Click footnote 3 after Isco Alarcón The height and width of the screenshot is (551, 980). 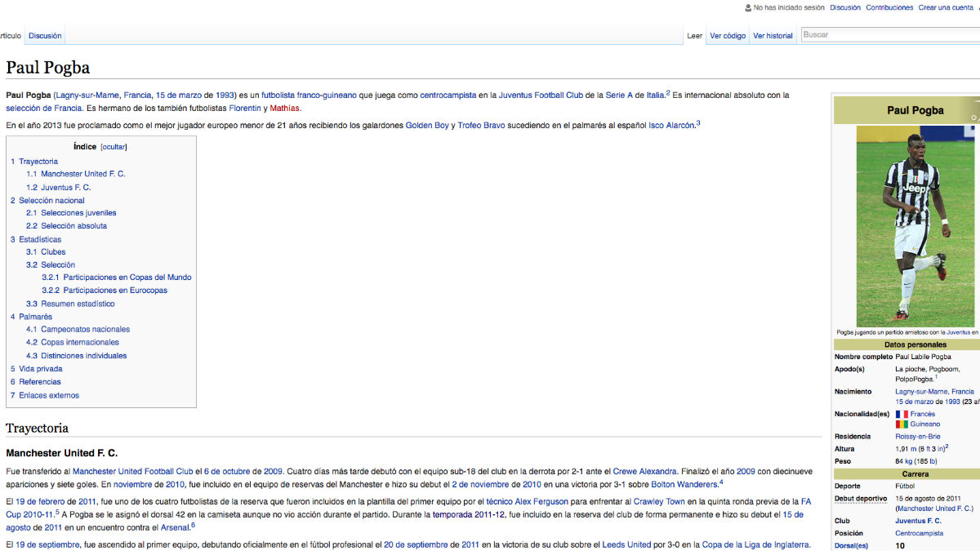698,123
